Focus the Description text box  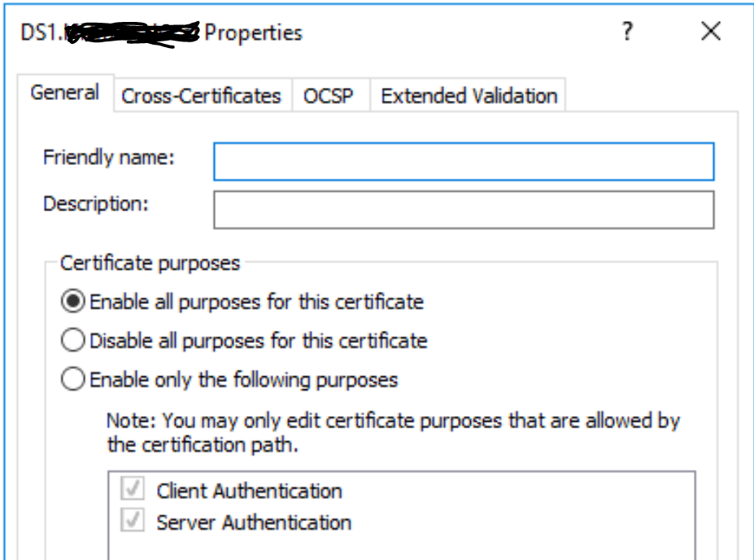pyautogui.click(x=463, y=210)
